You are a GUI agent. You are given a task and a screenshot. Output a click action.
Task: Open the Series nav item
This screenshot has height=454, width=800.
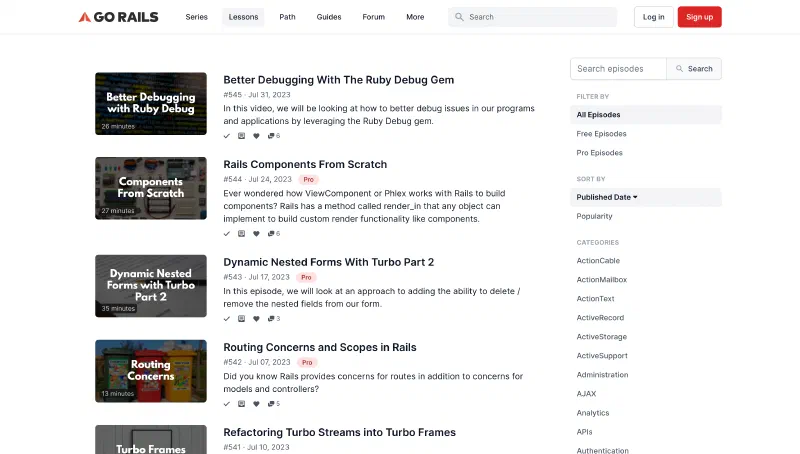[x=196, y=17]
